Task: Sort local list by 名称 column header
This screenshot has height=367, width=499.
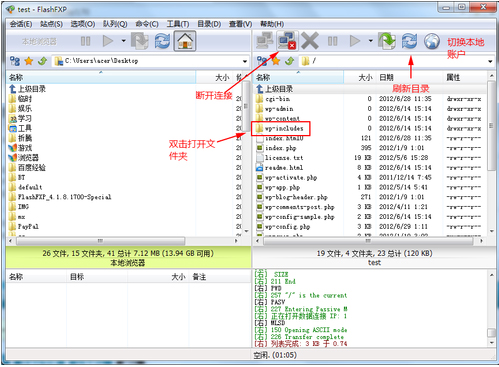Action: 101,78
